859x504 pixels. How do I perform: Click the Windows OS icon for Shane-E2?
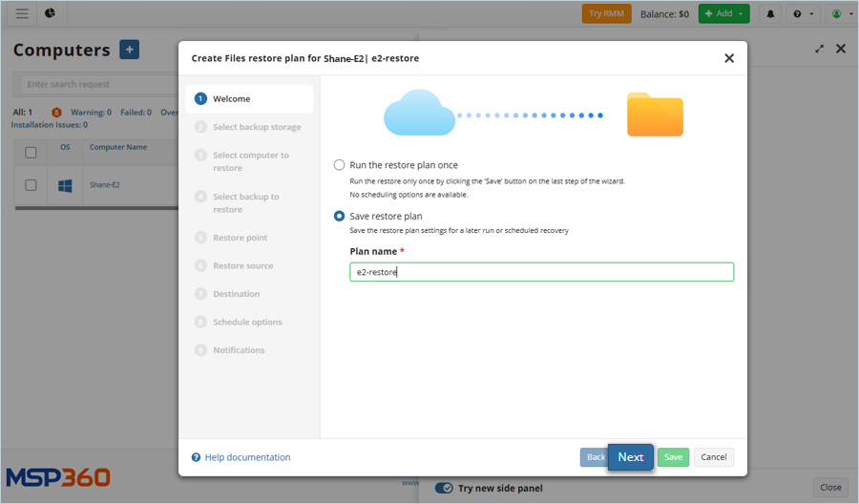pyautogui.click(x=65, y=185)
